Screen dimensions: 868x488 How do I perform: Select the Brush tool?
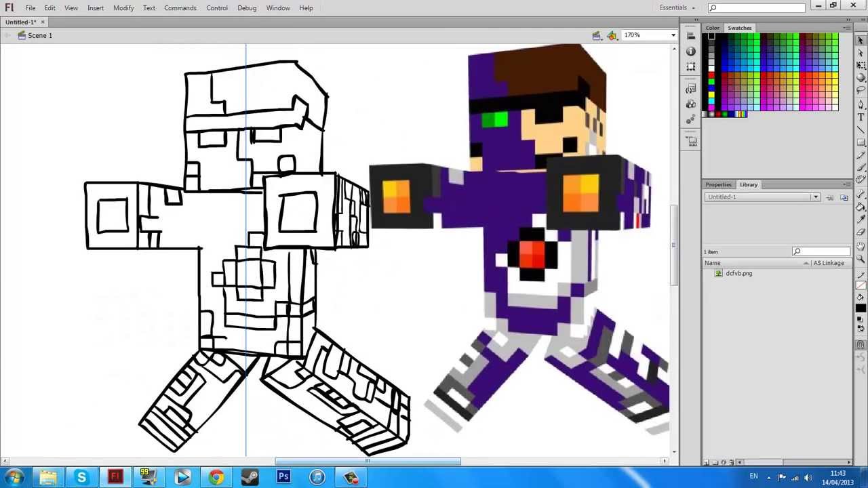(x=861, y=167)
